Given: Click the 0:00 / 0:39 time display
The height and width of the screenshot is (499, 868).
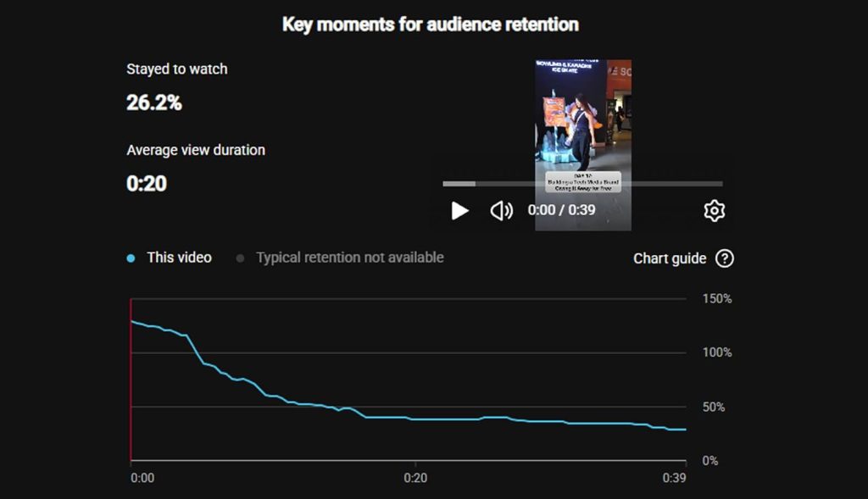Looking at the screenshot, I should pyautogui.click(x=561, y=210).
